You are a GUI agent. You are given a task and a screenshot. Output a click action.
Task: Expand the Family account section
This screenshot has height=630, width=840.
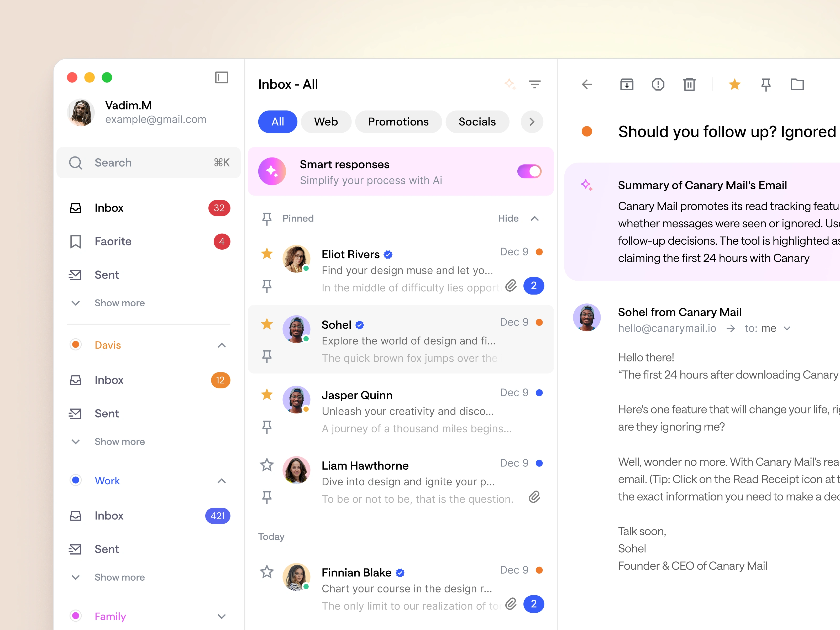coord(221,616)
